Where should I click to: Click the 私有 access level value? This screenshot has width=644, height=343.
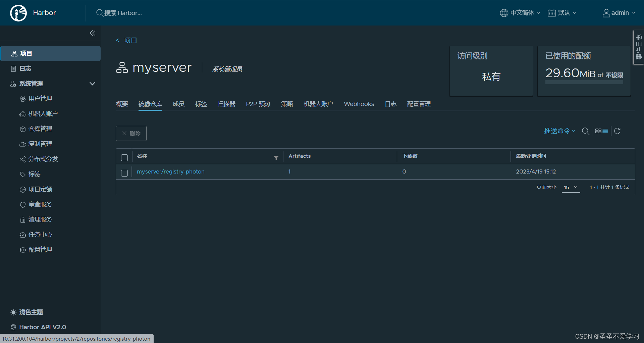491,77
